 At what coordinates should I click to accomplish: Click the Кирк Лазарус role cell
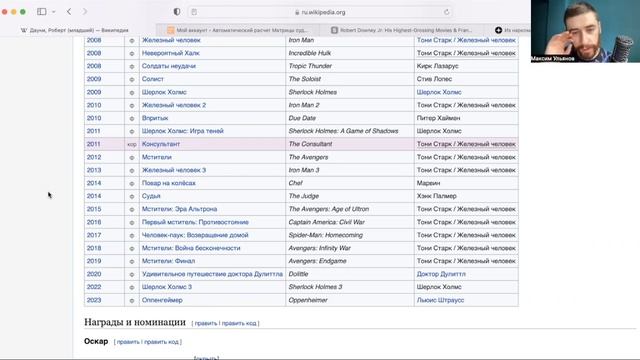(x=466, y=66)
